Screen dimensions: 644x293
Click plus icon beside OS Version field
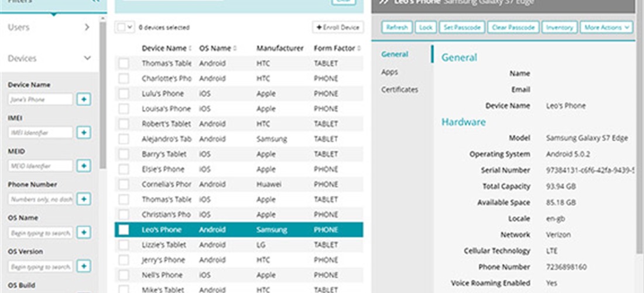click(84, 267)
